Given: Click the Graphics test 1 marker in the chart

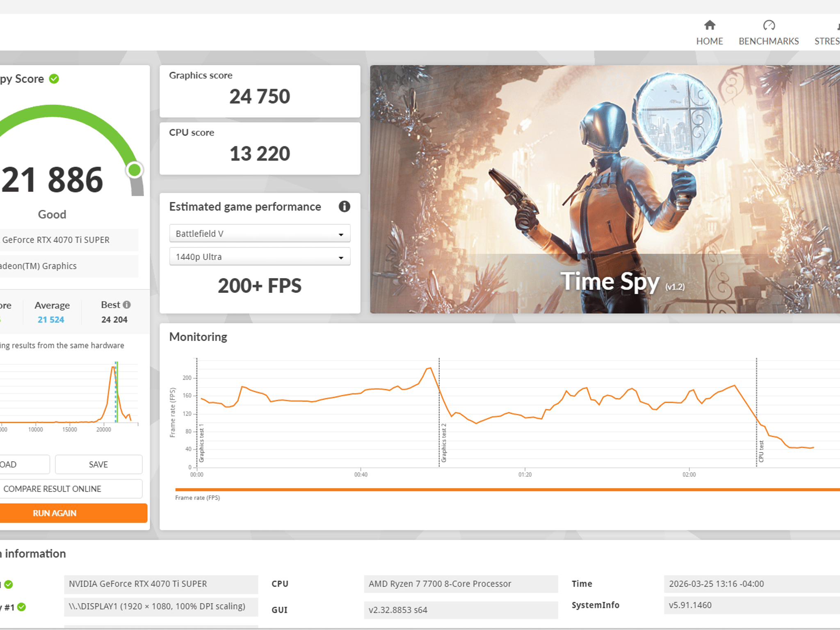Looking at the screenshot, I should (x=201, y=443).
